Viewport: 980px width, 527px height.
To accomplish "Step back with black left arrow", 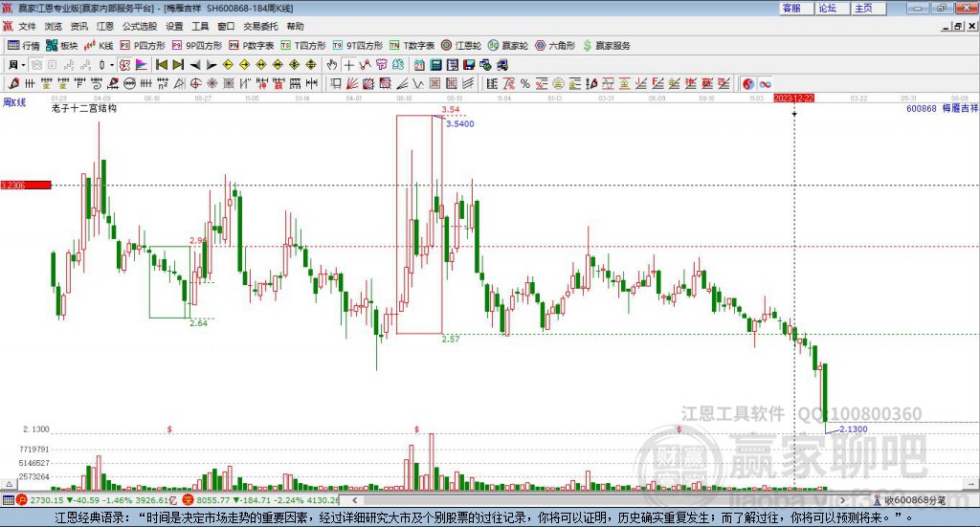I will point(195,65).
